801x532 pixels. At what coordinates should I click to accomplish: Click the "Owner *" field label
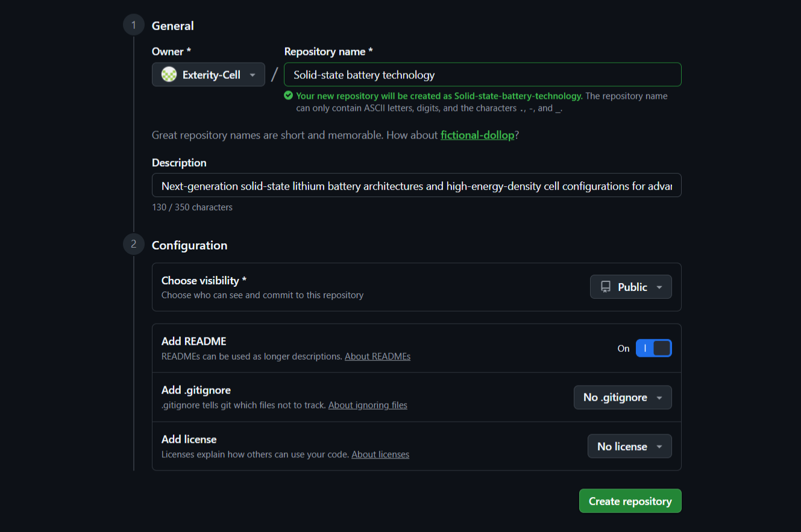(x=171, y=52)
